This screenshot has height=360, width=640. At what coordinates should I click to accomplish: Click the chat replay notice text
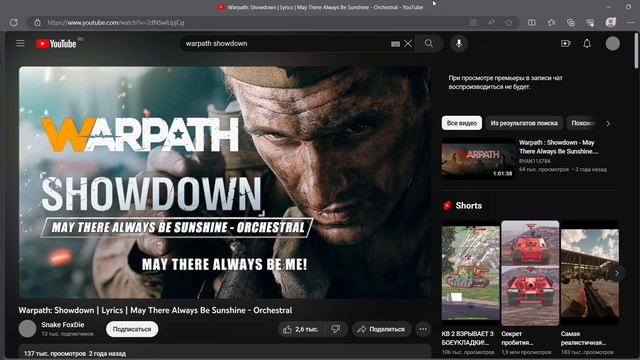point(505,82)
